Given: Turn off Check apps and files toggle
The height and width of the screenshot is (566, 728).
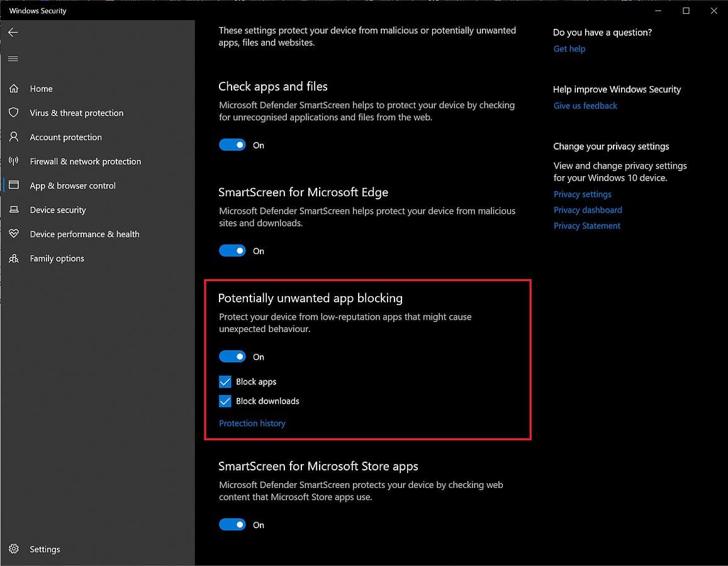Looking at the screenshot, I should [x=232, y=145].
